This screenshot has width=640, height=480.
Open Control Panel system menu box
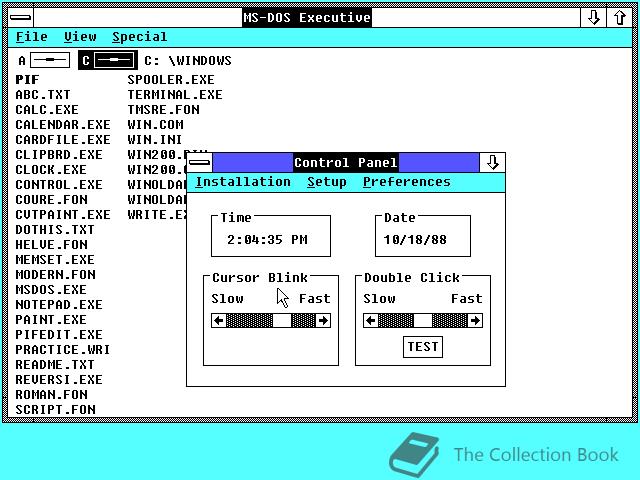click(200, 163)
